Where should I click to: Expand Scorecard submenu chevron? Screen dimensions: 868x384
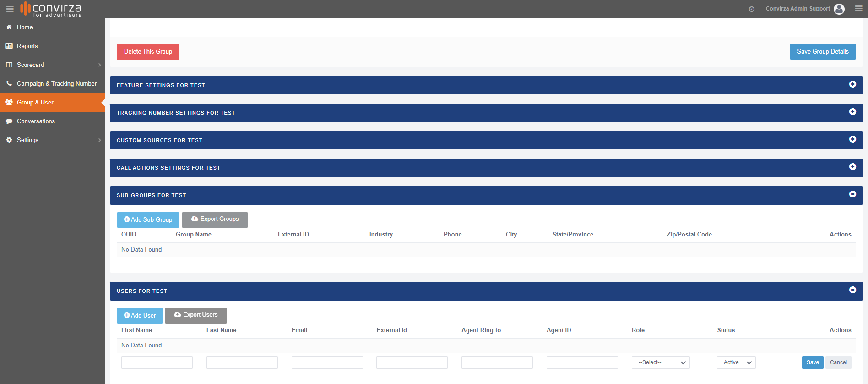pos(99,65)
